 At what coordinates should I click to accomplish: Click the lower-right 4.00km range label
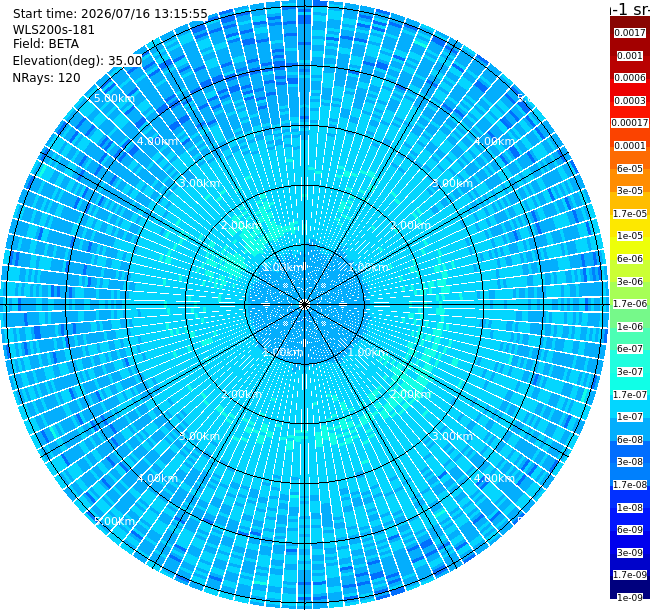495,479
